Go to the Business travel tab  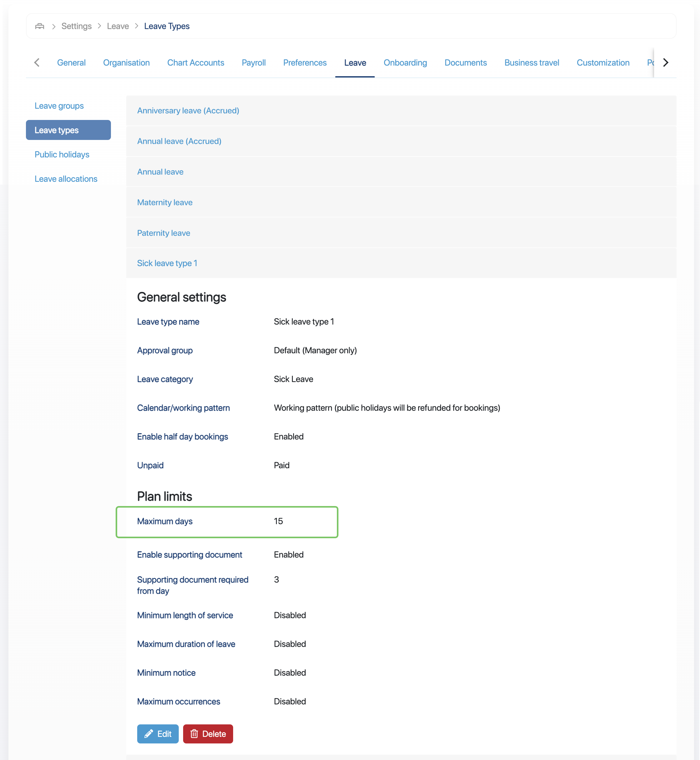(531, 63)
